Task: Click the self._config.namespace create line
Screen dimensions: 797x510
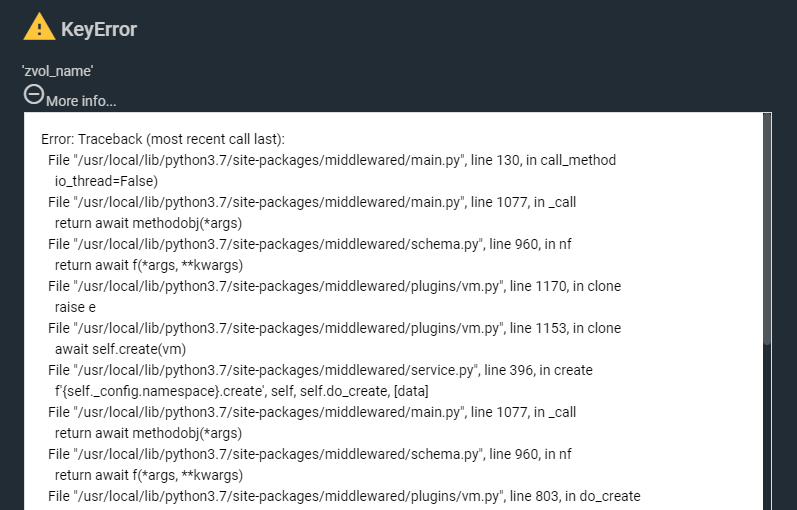Action: click(241, 391)
